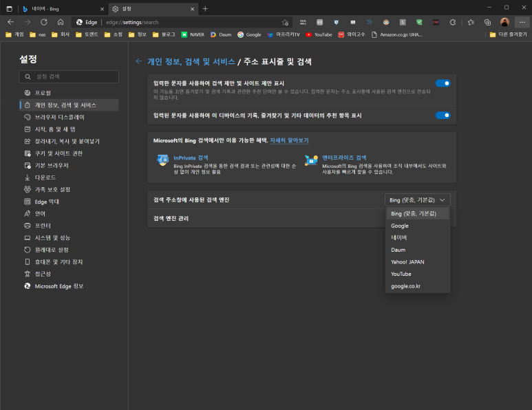This screenshot has width=532, height=410.
Task: Open the 쇼핑 bookmark folder
Action: point(114,34)
